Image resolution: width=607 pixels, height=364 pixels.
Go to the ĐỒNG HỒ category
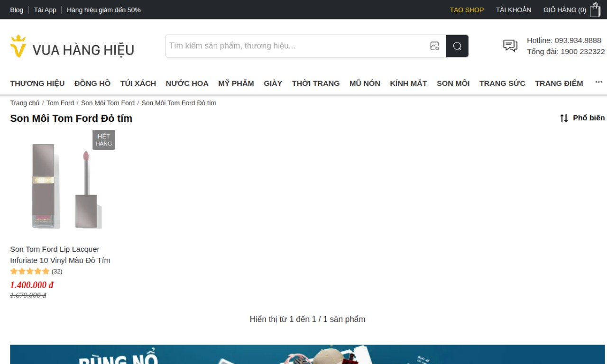point(92,83)
